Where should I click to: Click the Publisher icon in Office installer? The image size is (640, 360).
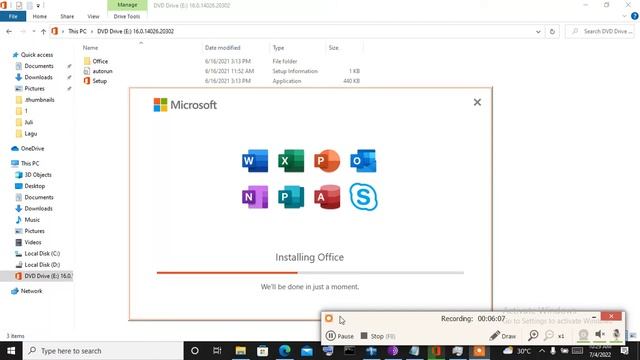[x=291, y=197]
